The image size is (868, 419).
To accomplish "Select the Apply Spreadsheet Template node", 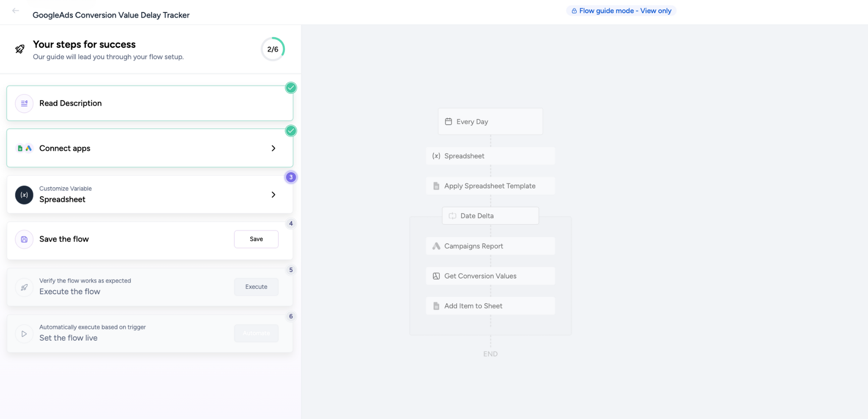I will point(490,186).
